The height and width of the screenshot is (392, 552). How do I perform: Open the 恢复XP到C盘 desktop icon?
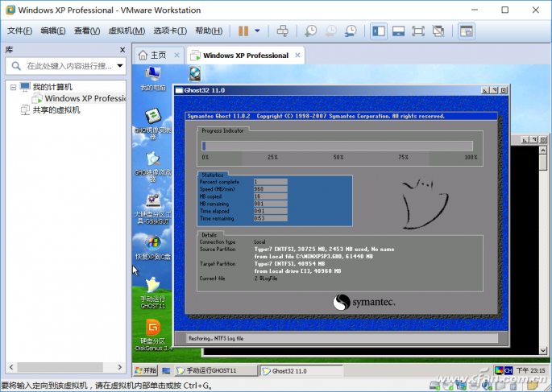click(x=153, y=248)
